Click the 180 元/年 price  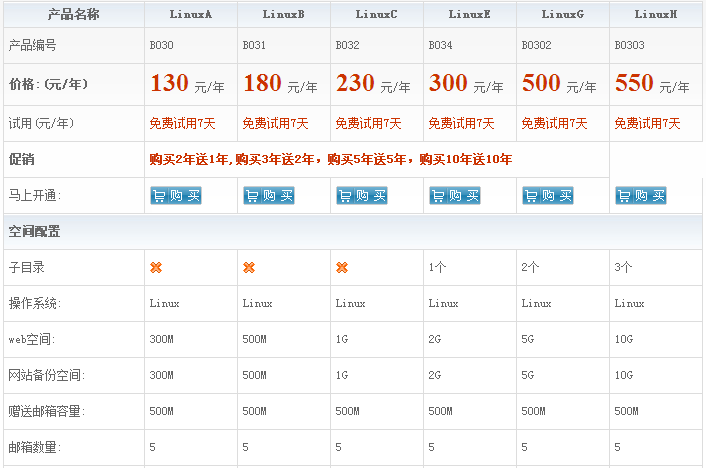click(x=281, y=84)
